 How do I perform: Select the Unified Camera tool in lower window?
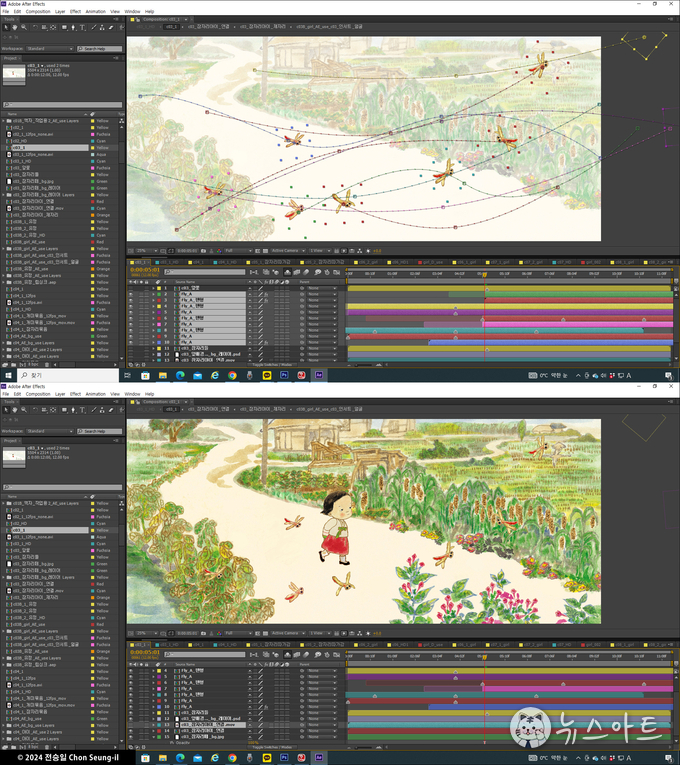pyautogui.click(x=44, y=410)
